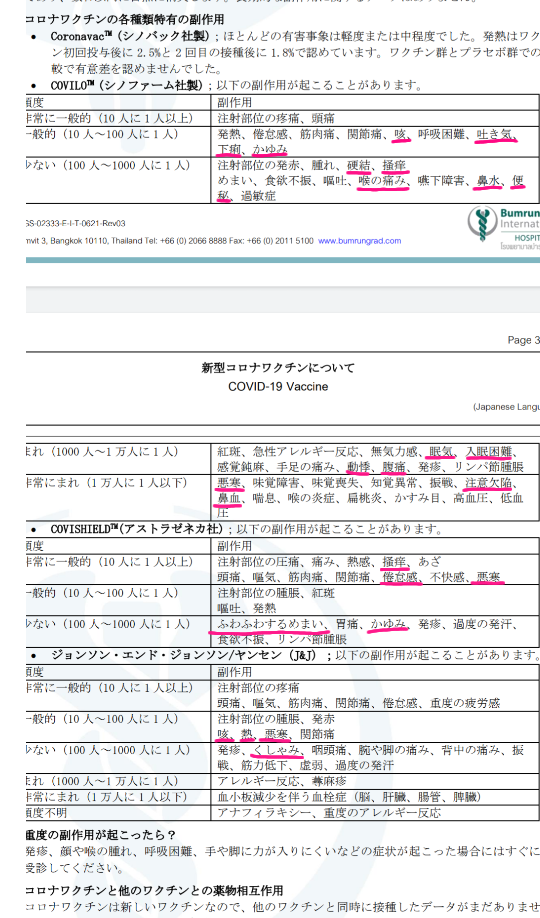Click the 頻度不明 frequency cell

(46, 813)
